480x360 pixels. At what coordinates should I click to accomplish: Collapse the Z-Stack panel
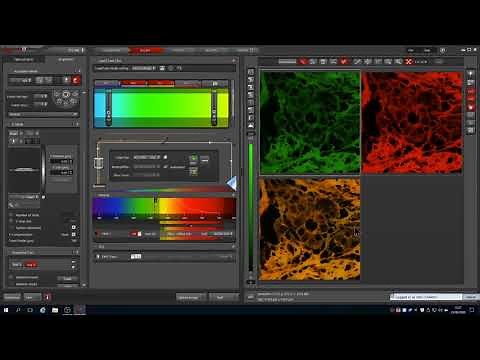(77, 124)
